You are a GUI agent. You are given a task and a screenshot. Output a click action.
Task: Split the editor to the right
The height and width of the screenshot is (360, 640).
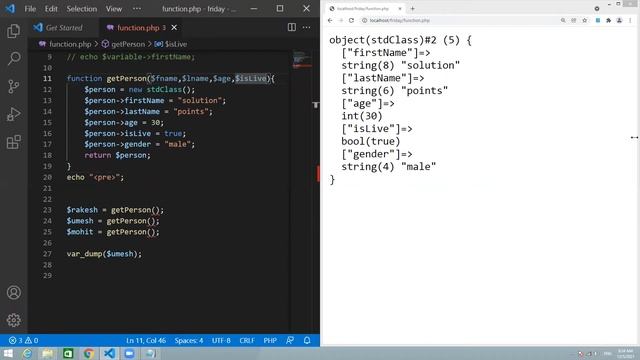pos(291,27)
